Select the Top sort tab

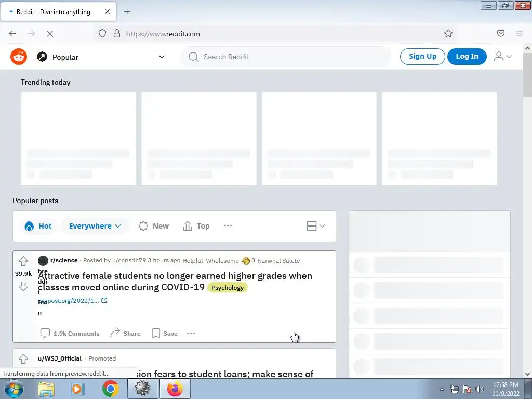point(196,226)
